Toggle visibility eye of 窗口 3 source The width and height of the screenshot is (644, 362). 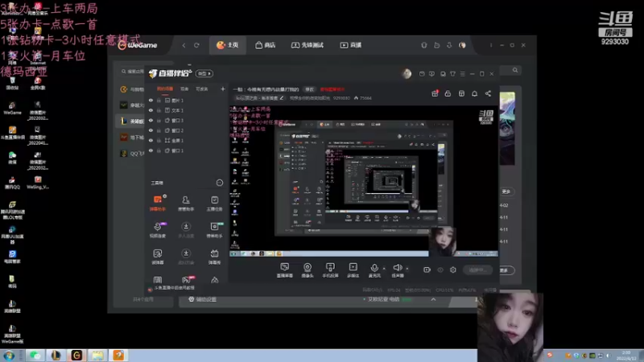(151, 120)
